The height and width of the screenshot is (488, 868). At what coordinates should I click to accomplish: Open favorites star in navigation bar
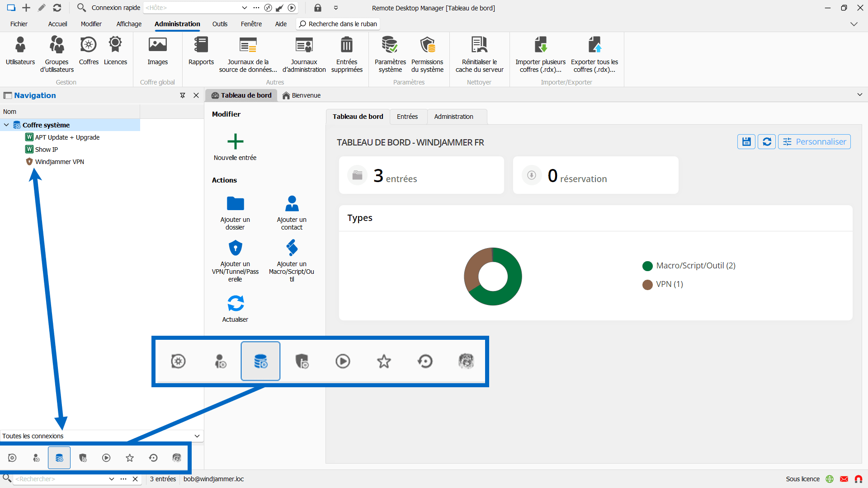[130, 458]
